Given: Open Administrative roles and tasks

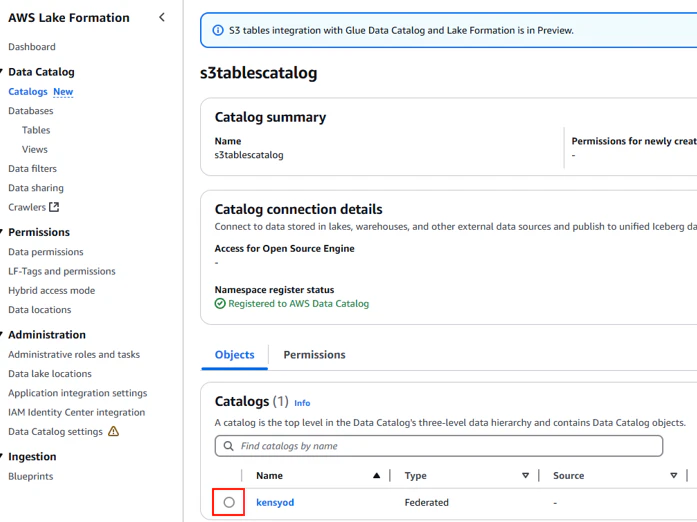Looking at the screenshot, I should (74, 354).
